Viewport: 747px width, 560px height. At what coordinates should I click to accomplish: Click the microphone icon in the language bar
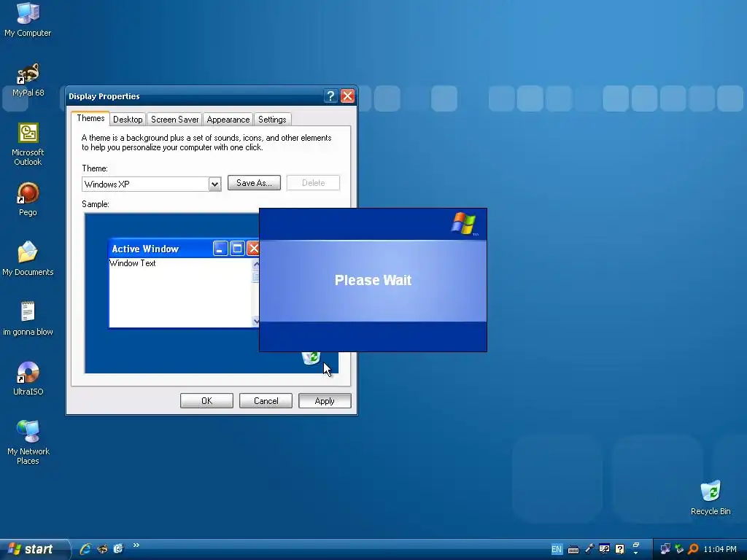[589, 549]
